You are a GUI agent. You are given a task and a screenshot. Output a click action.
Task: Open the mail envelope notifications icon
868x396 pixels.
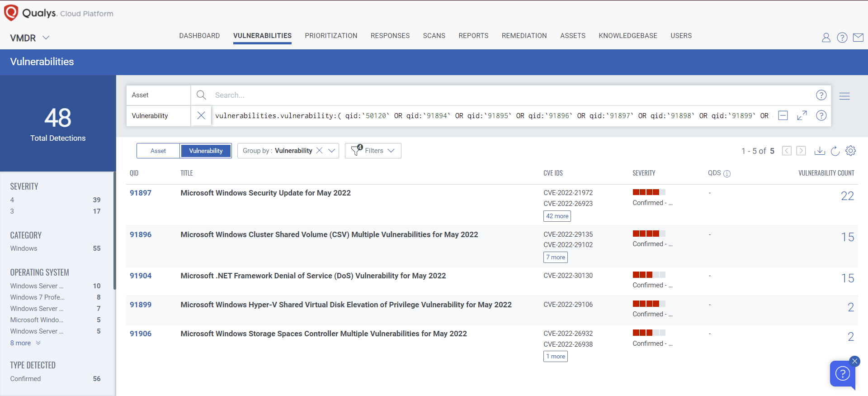coord(858,38)
